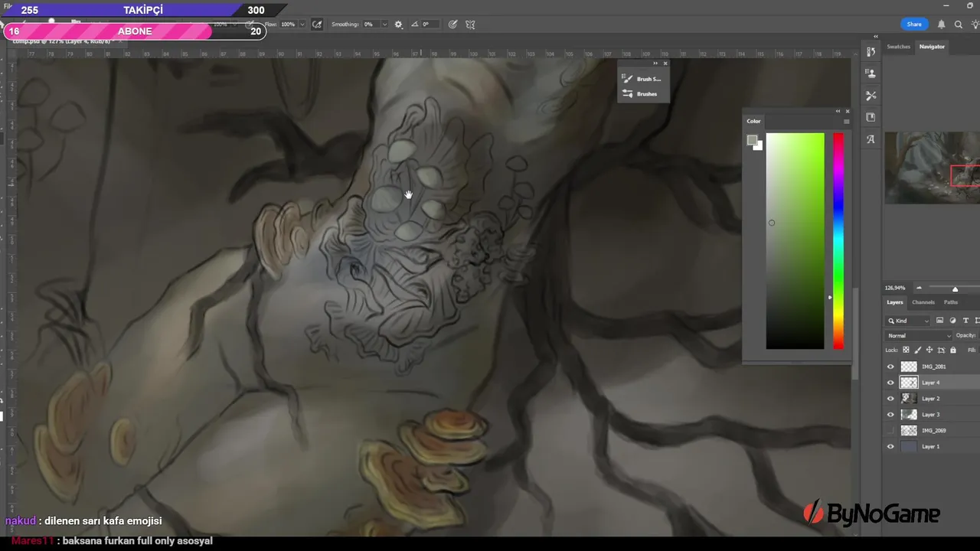Click the Navigator preview thumbnail
Viewport: 980px width, 551px height.
[x=933, y=168]
